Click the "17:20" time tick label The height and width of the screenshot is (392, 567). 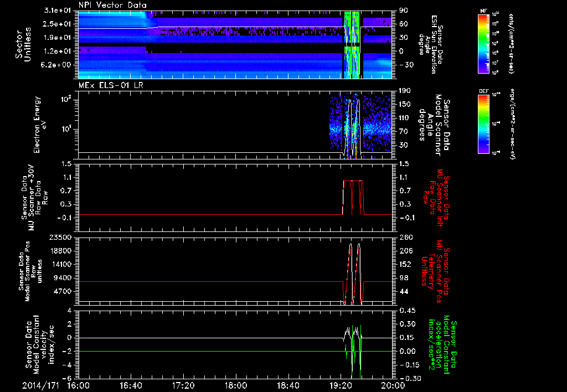(183, 385)
